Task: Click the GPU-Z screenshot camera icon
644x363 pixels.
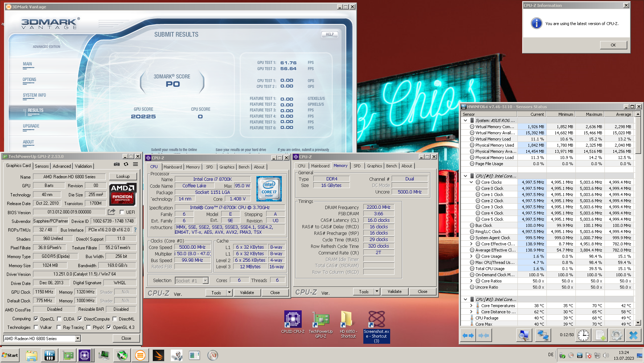Action: pos(117,164)
